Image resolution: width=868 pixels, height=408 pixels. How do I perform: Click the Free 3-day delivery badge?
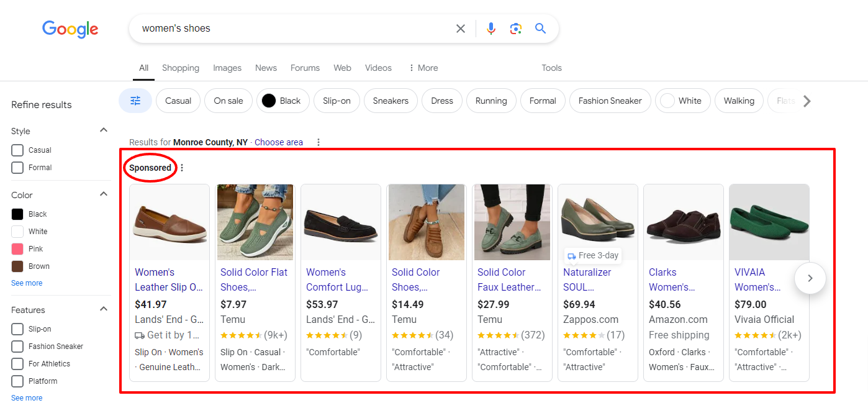coord(593,255)
